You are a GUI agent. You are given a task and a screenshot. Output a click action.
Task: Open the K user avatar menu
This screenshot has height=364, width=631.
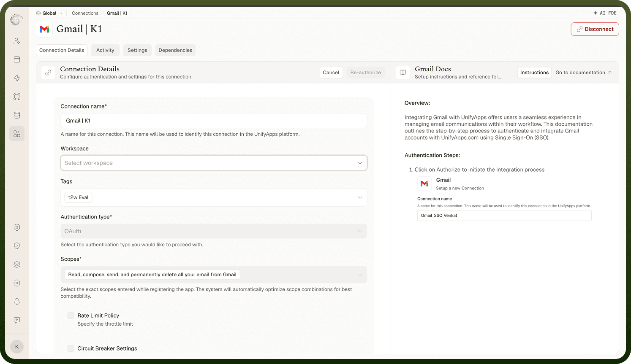click(17, 347)
